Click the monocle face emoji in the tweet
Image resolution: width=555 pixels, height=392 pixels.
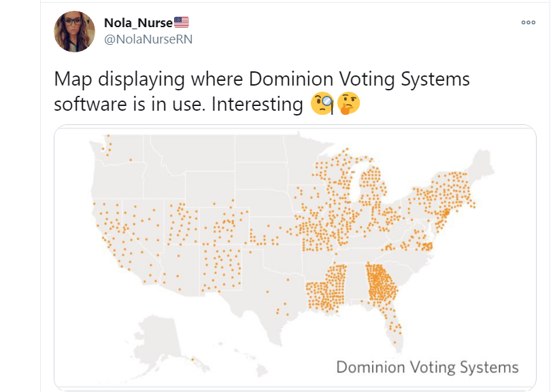click(322, 104)
